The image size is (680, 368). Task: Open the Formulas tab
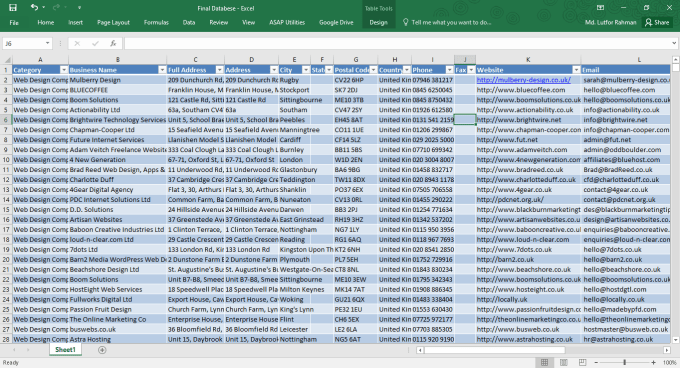tap(156, 23)
